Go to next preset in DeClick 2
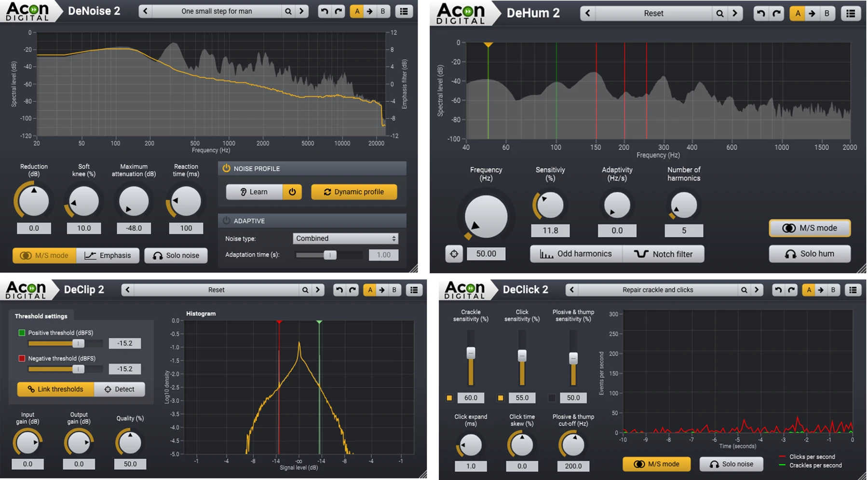Image resolution: width=868 pixels, height=480 pixels. (757, 290)
